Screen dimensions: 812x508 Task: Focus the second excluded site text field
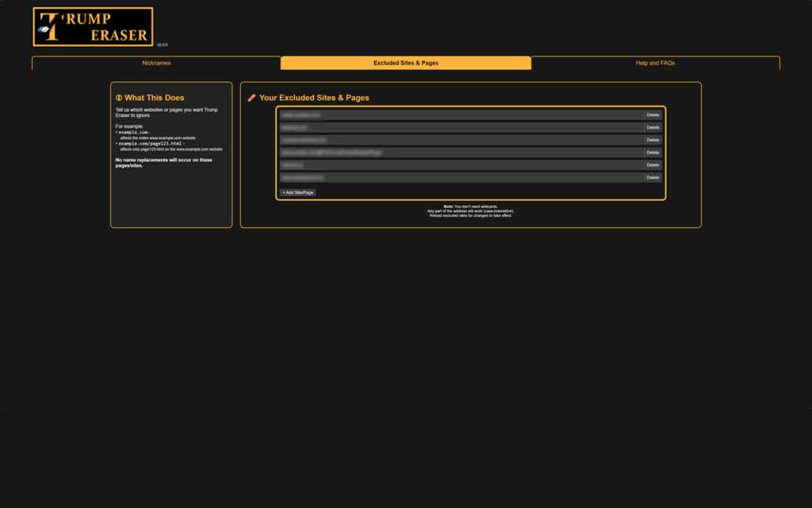pyautogui.click(x=462, y=128)
